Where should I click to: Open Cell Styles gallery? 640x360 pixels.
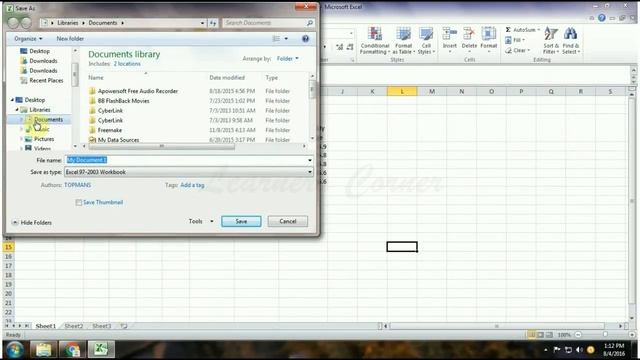[x=426, y=40]
